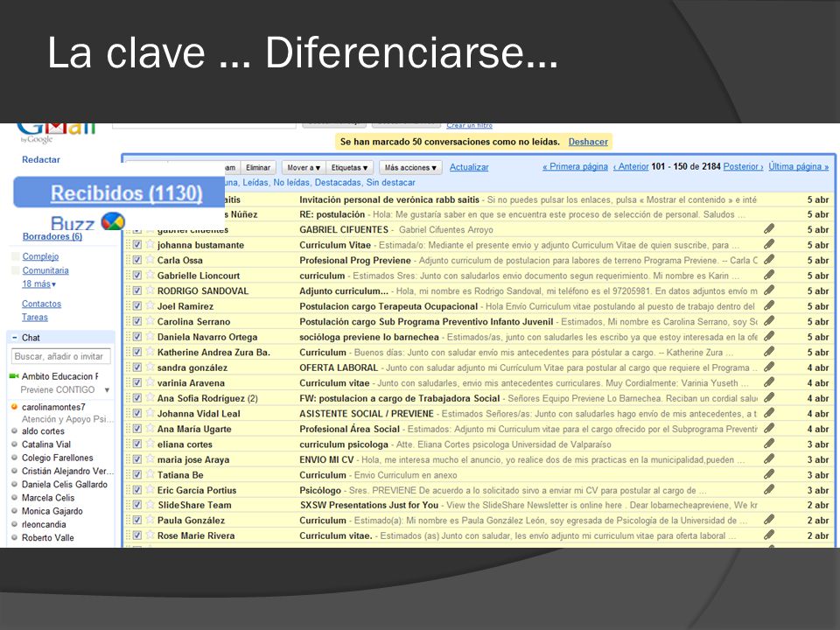Open the OFERTA LABORAL email subject
Viewport: 840px width, 630px height.
pyautogui.click(x=339, y=367)
